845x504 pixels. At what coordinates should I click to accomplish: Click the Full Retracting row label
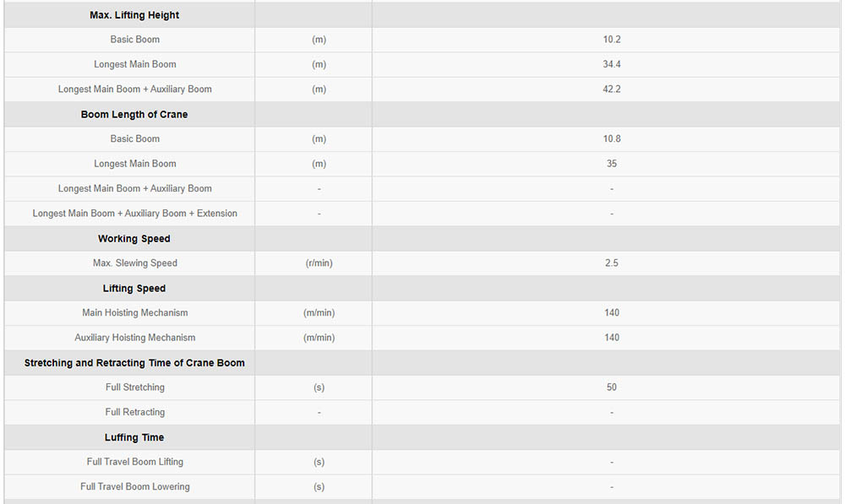(x=134, y=412)
